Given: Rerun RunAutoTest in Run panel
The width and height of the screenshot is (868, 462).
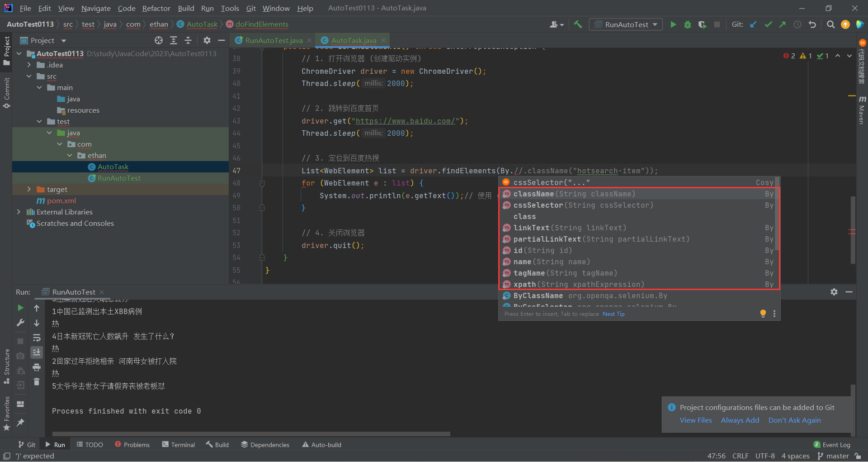Looking at the screenshot, I should pyautogui.click(x=20, y=308).
